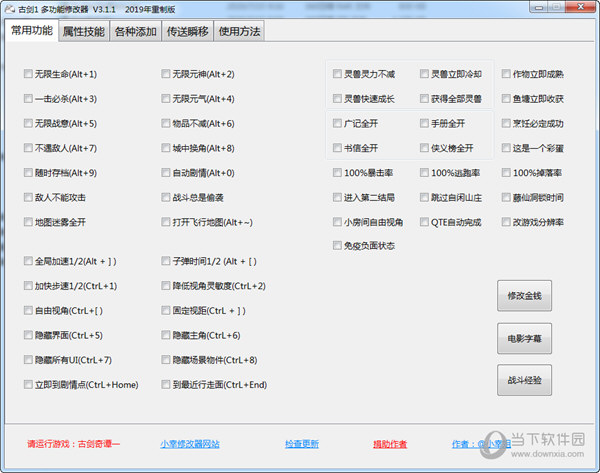Click the 战斗经验 button
The height and width of the screenshot is (473, 600).
pyautogui.click(x=525, y=381)
